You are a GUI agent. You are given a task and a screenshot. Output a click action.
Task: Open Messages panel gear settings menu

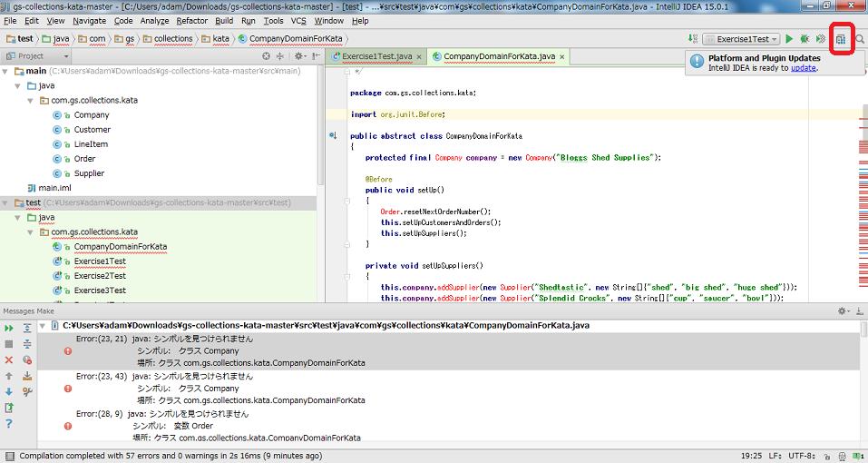(x=844, y=311)
